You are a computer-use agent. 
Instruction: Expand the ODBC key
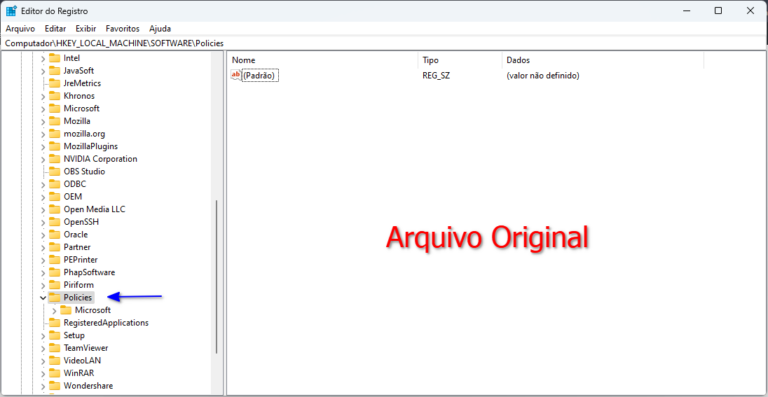coord(43,184)
